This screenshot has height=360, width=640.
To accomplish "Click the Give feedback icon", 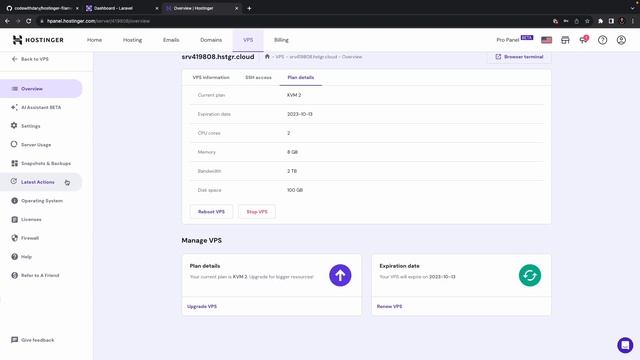I will (x=14, y=340).
